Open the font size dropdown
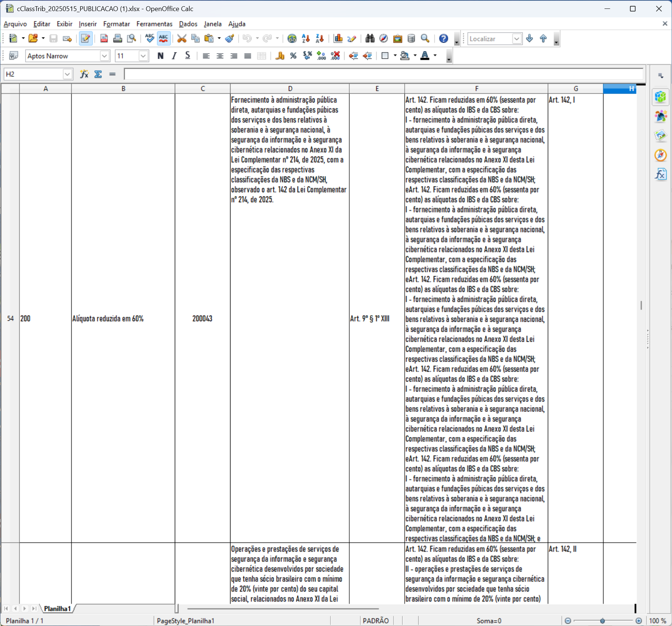Image resolution: width=672 pixels, height=626 pixels. coord(143,56)
